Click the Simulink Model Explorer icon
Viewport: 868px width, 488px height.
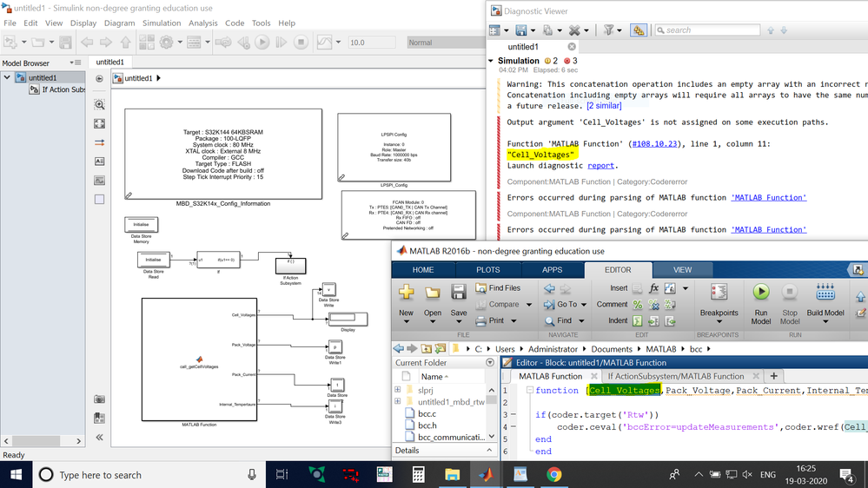pos(194,42)
